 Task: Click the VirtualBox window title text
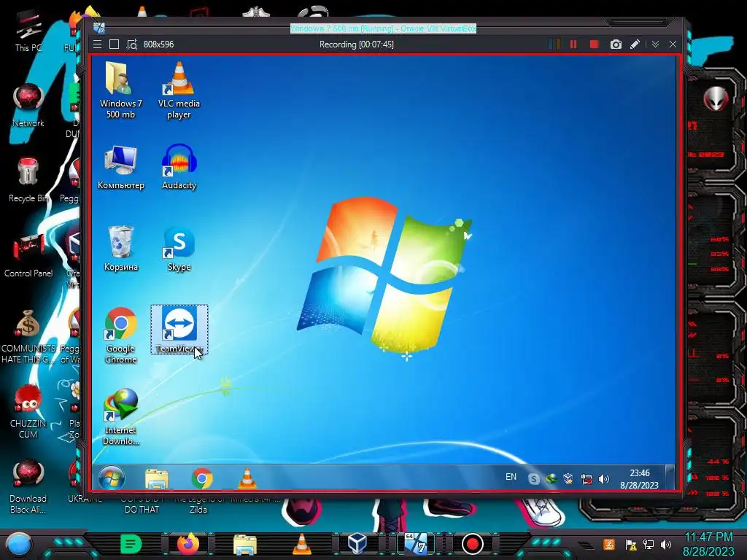click(x=383, y=28)
